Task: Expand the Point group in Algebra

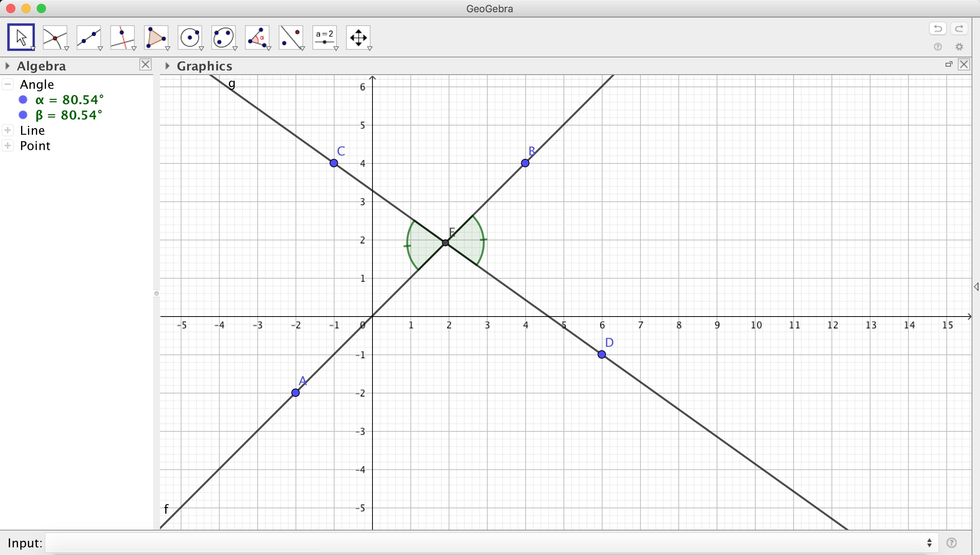Action: 8,145
